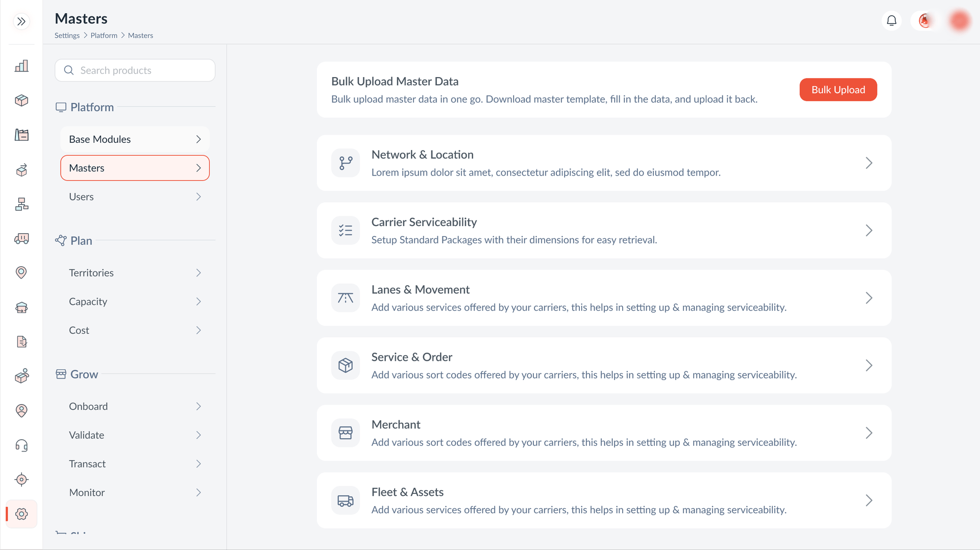The height and width of the screenshot is (550, 980).
Task: Expand the Lanes & Movement card chevron
Action: pyautogui.click(x=869, y=298)
